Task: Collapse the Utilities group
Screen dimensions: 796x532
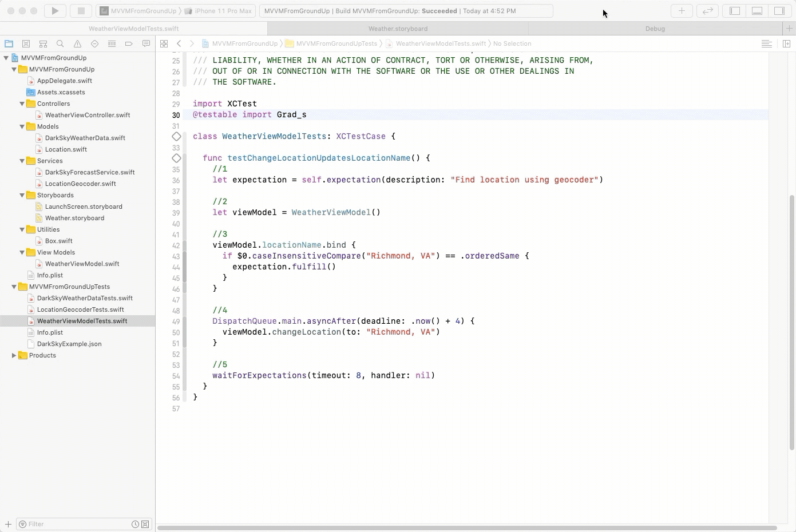Action: (22, 229)
